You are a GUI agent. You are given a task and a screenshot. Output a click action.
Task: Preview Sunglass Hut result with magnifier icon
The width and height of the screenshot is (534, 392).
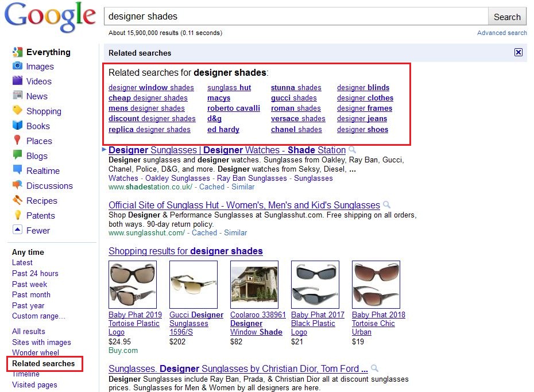tap(386, 205)
